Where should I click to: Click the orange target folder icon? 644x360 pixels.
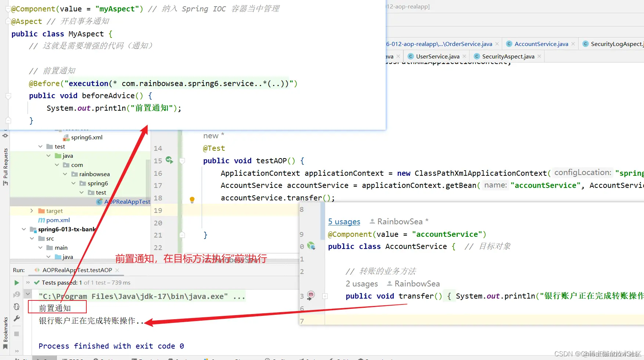42,211
